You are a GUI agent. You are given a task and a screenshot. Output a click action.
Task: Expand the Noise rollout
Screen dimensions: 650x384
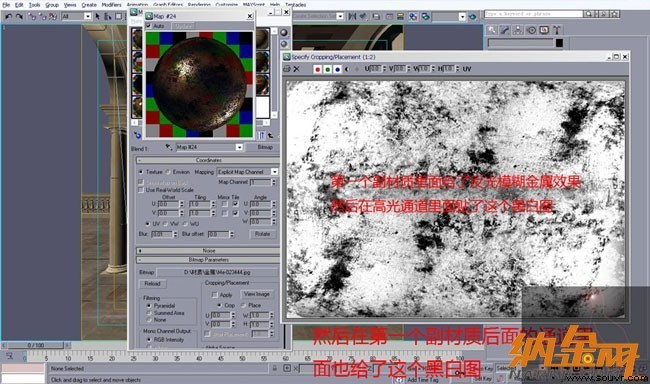point(208,251)
